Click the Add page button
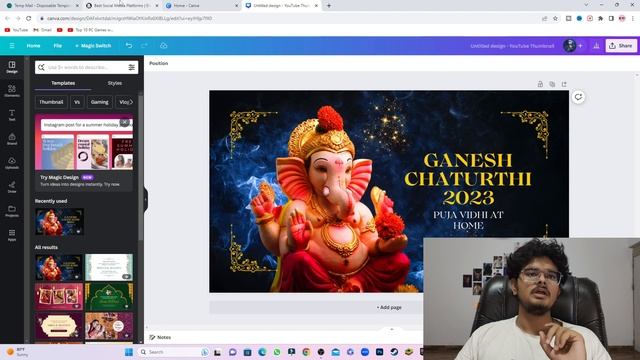This screenshot has height=360, width=640. (389, 307)
